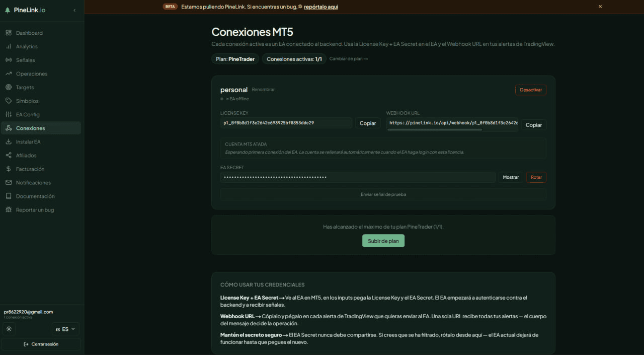Click the Operaciones trend arrow icon
The image size is (644, 355).
[x=9, y=74]
